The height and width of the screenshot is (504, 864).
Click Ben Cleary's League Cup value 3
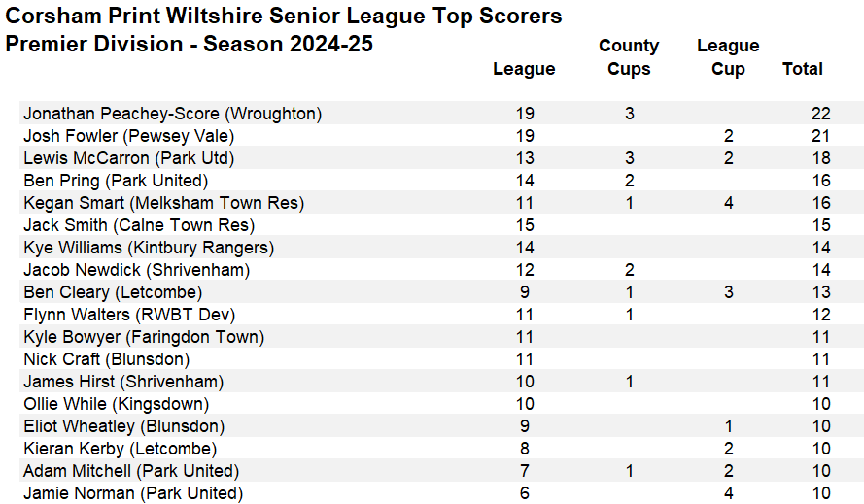click(728, 292)
